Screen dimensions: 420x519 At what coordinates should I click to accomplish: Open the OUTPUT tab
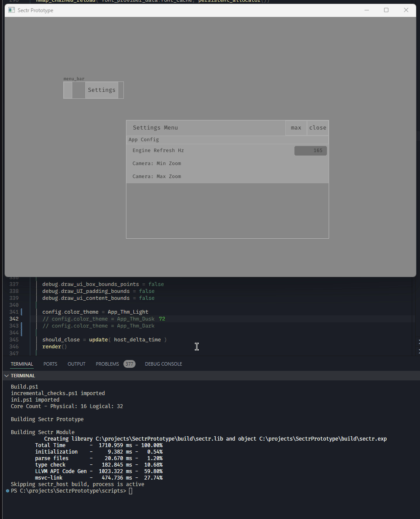pos(76,364)
